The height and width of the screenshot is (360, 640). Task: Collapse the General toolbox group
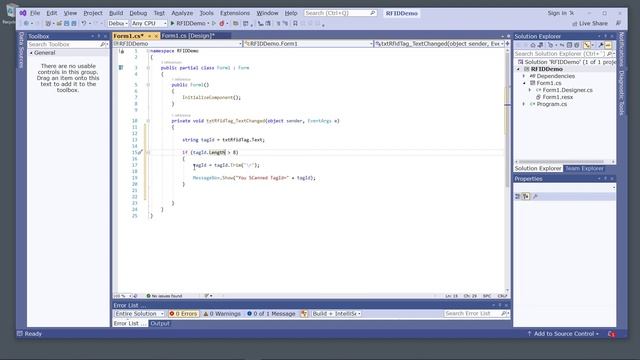[x=31, y=53]
